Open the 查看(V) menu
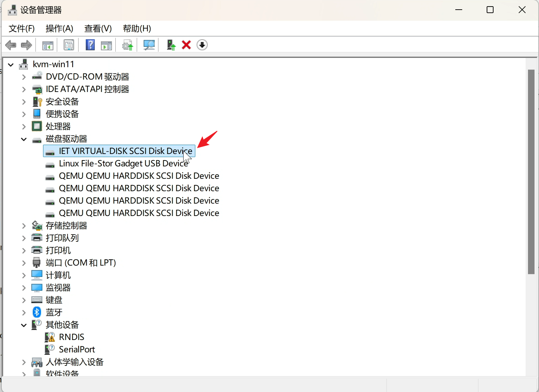539x392 pixels. [98, 29]
